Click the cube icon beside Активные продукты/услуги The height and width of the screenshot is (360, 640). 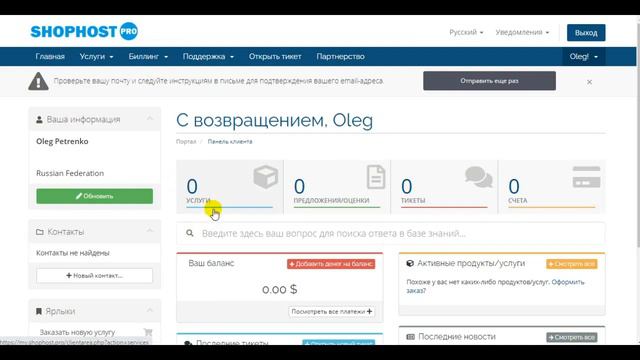(x=410, y=264)
